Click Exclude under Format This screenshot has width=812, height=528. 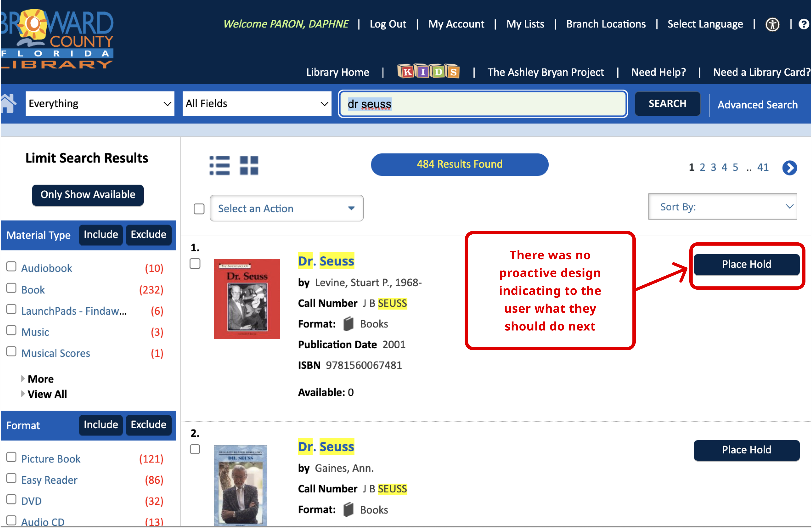click(148, 425)
